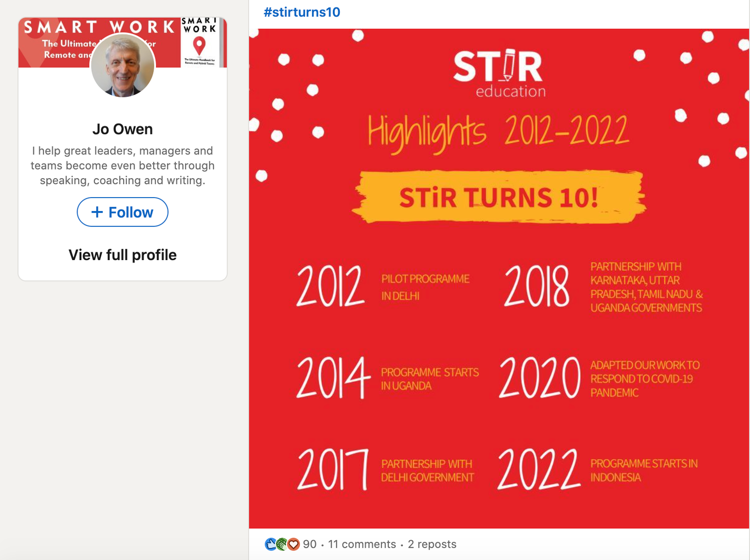Click the plus icon in Follow button
Viewport: 750px width, 560px height.
(97, 212)
